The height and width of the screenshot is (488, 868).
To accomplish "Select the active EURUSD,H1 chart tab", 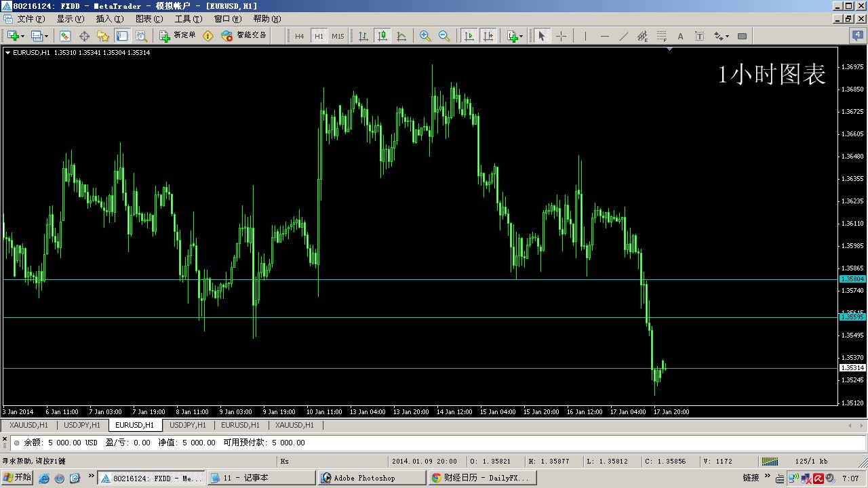I will pyautogui.click(x=134, y=425).
